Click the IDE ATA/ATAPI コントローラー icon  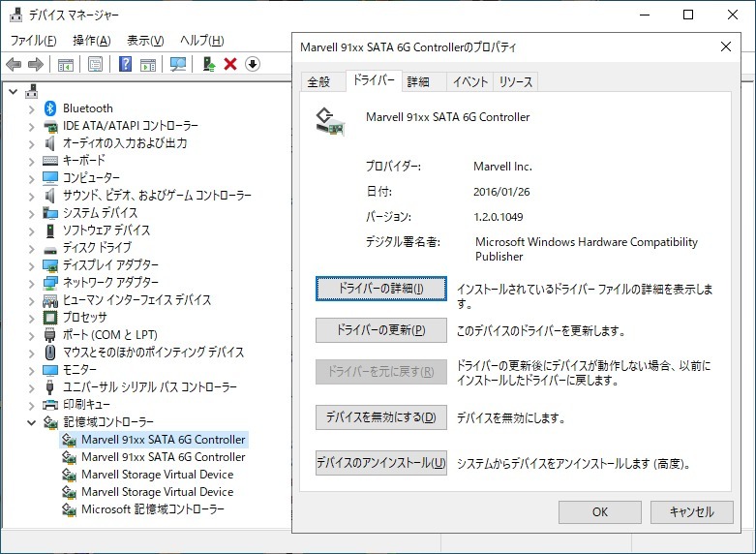(50, 126)
